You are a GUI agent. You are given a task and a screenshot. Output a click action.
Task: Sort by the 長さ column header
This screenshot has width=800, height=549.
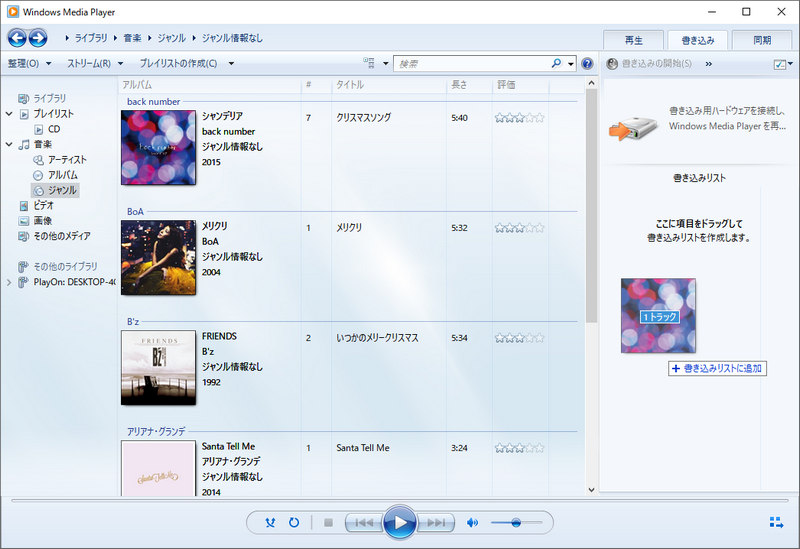[469, 85]
